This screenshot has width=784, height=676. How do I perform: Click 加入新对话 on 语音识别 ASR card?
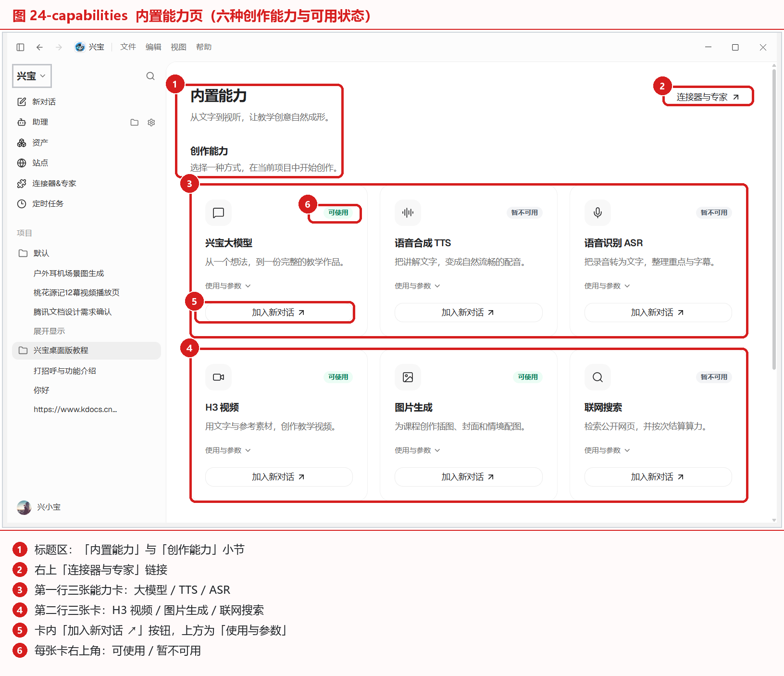coord(658,313)
